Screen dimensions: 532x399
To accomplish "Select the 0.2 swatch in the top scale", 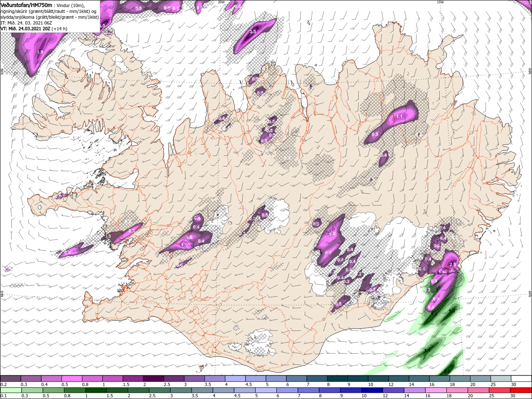I will point(10,379).
